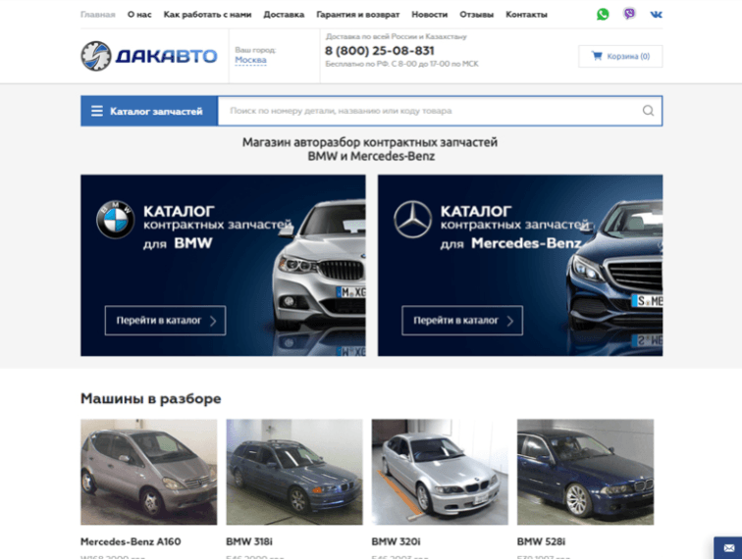Open Mercedes-Benz A160 car photo
The image size is (742, 560).
(x=148, y=472)
